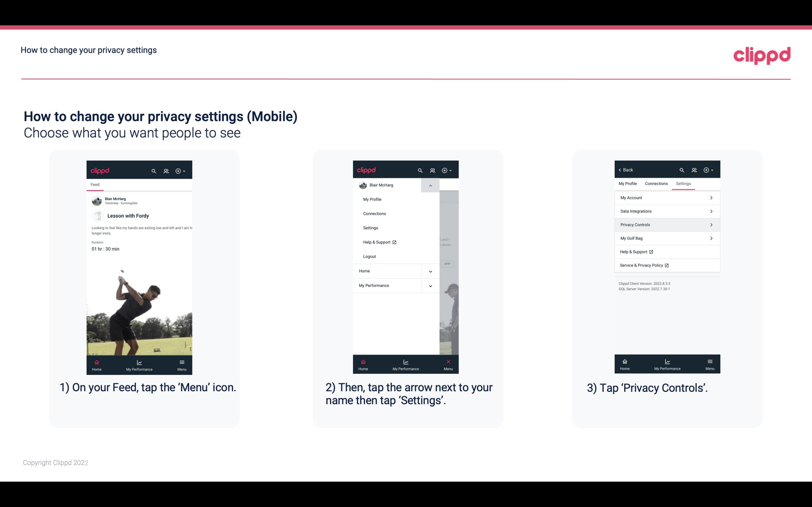Tap Data Integrations option in settings
The image size is (812, 507).
pos(666,211)
